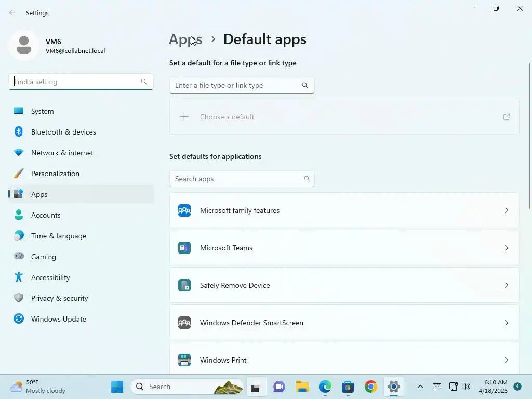Viewport: 532px width, 399px height.
Task: Click the Choose a default plus icon
Action: [184, 117]
